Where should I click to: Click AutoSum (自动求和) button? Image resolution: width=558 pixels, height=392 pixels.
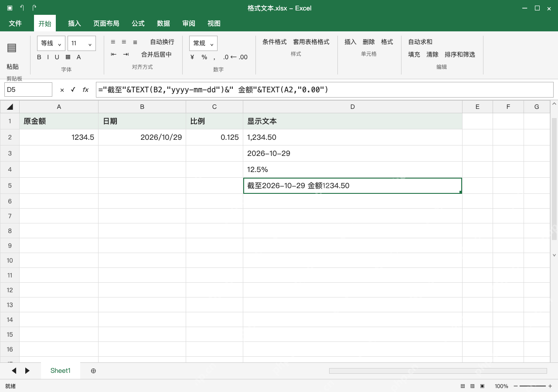tap(420, 42)
